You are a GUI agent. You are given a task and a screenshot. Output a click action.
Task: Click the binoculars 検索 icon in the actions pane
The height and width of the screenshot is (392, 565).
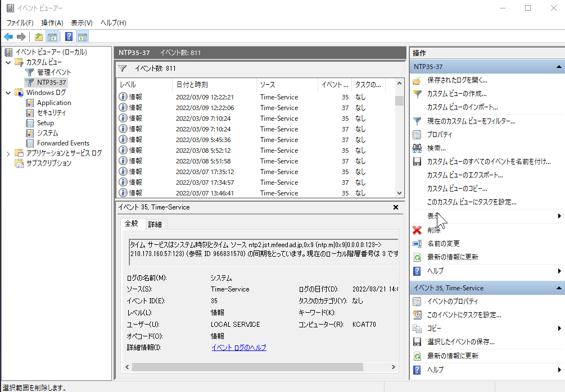[417, 148]
